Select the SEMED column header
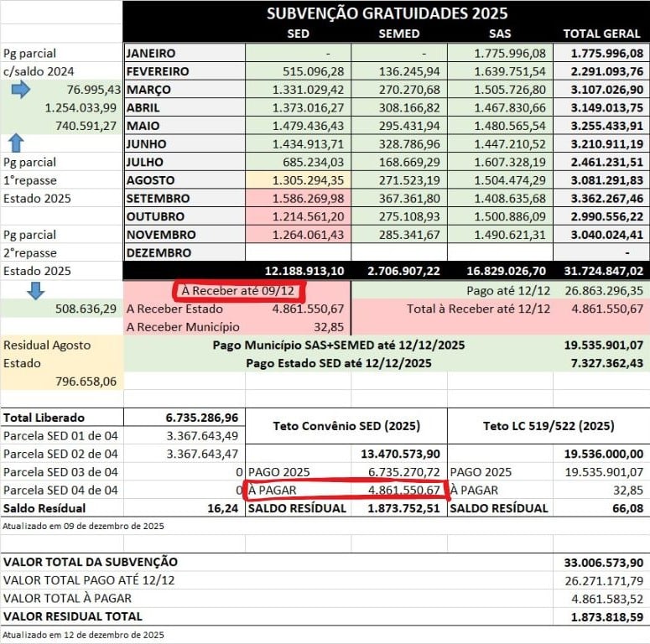 (399, 34)
